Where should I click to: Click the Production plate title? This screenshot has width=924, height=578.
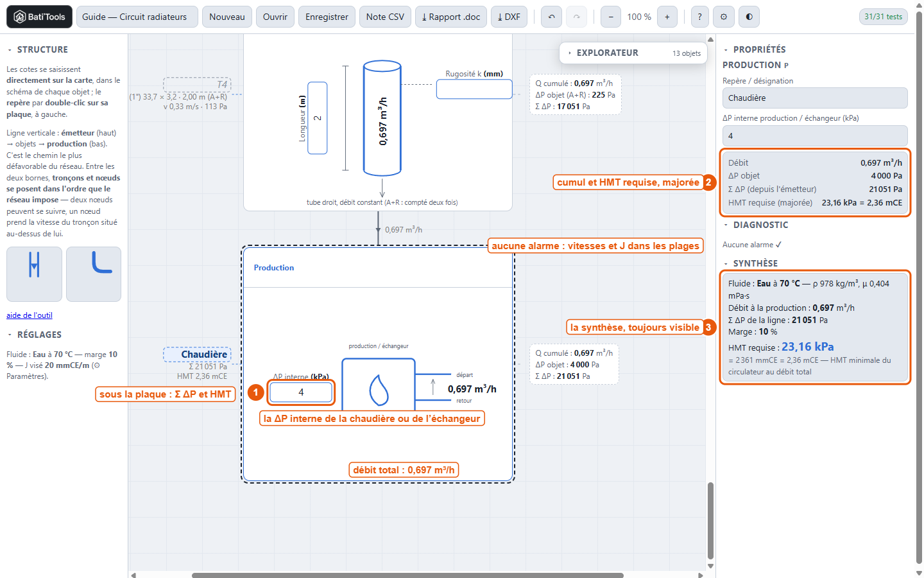pyautogui.click(x=274, y=268)
